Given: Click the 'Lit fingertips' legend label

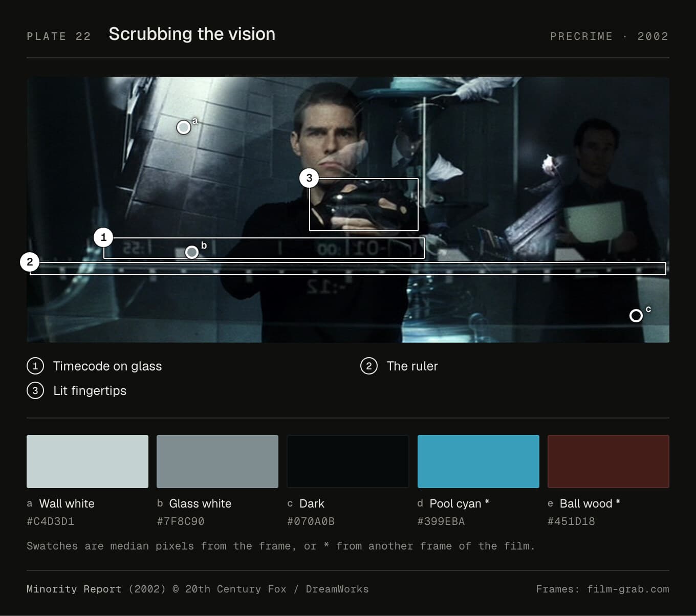Looking at the screenshot, I should click(90, 391).
